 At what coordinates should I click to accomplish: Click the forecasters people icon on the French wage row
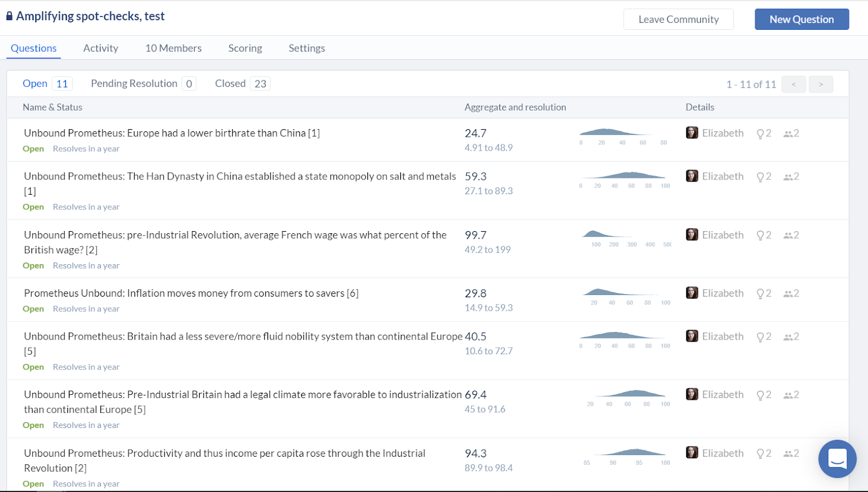point(788,235)
